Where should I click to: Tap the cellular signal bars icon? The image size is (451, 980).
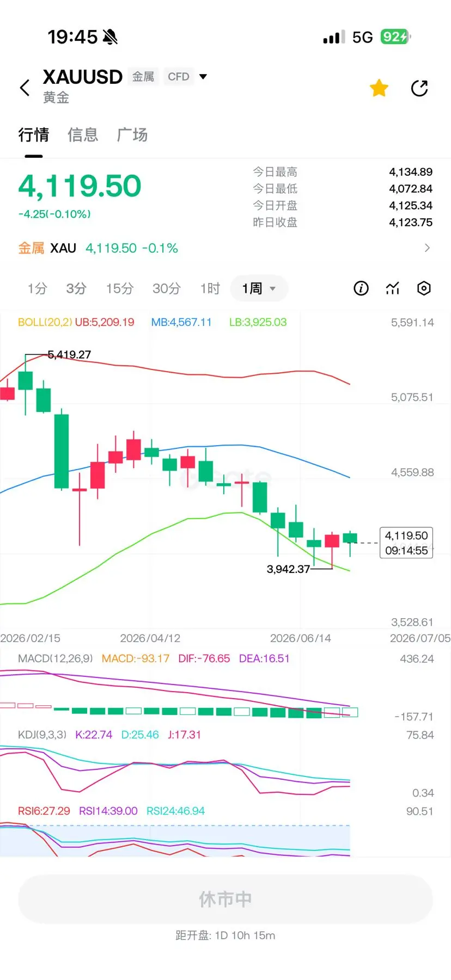point(334,37)
